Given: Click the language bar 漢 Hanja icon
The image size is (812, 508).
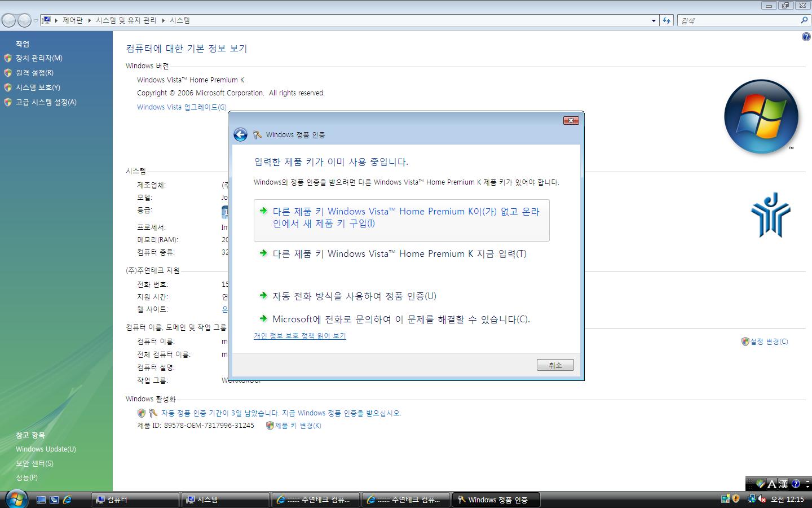Looking at the screenshot, I should point(783,484).
